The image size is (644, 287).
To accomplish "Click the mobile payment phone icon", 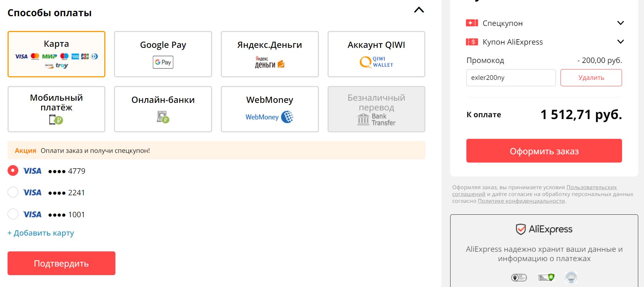I will 56,119.
